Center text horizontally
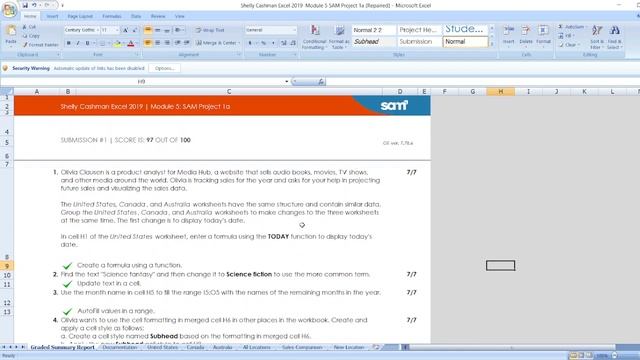Image resolution: width=640 pixels, height=360 pixels. [x=158, y=43]
